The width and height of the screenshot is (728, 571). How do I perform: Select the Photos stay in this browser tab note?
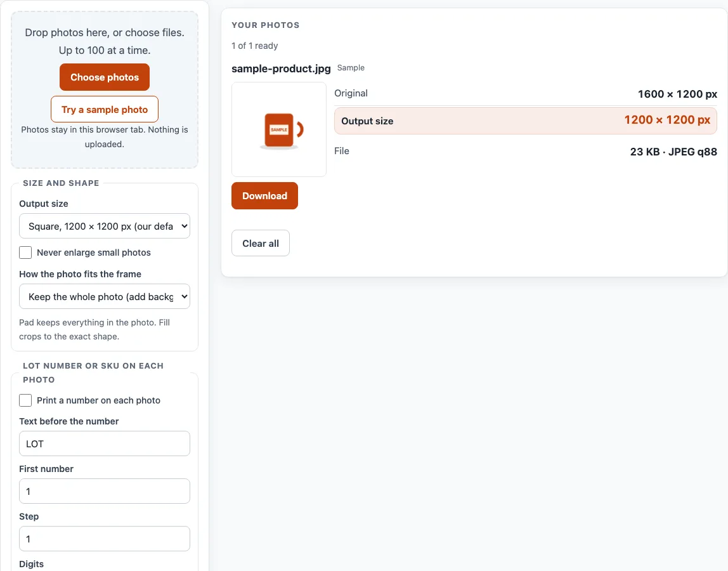click(105, 136)
